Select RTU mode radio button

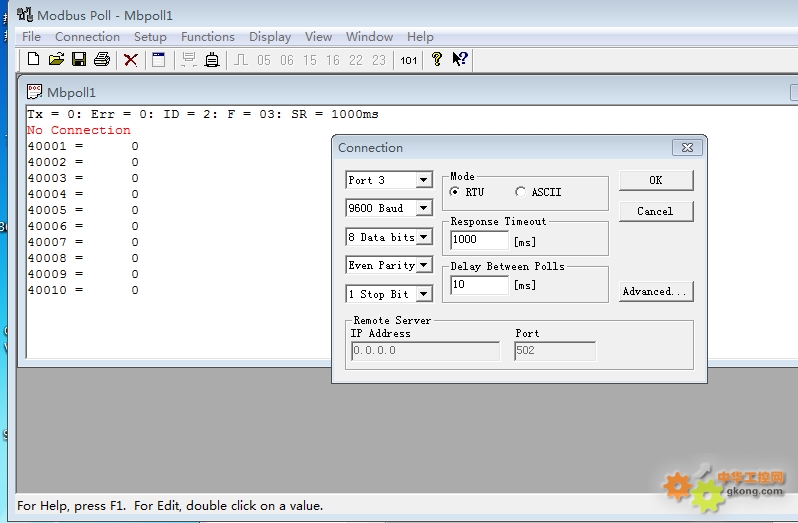coord(454,192)
